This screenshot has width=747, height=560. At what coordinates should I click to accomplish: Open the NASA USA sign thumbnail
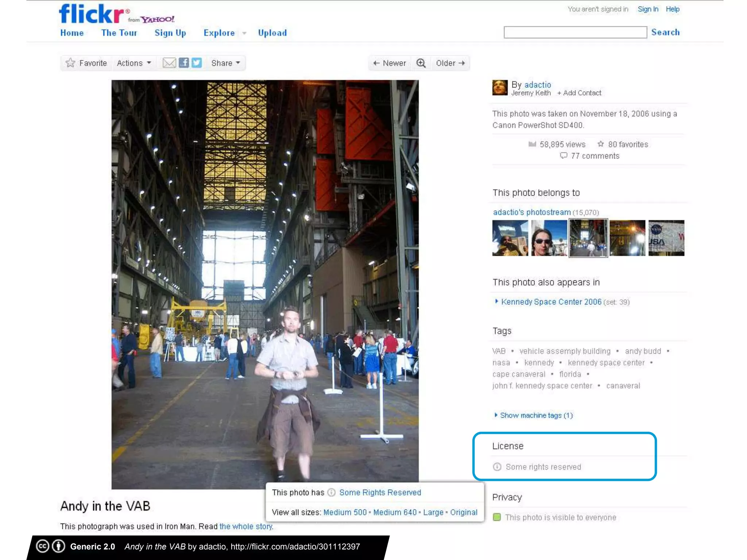click(666, 238)
